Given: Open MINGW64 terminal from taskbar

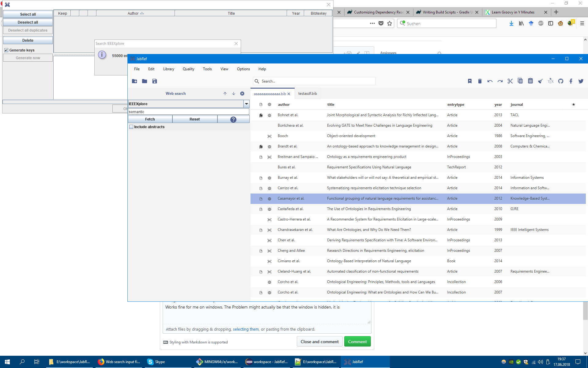Looking at the screenshot, I should coord(217,362).
